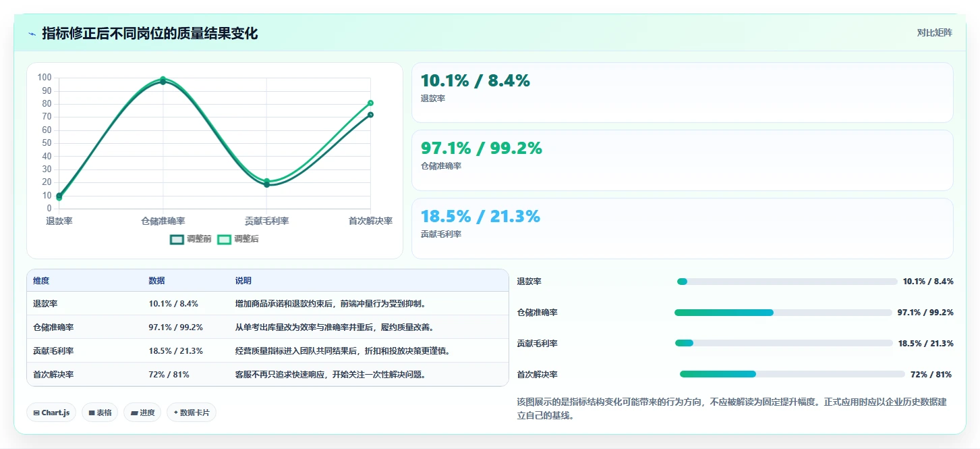980x449 pixels.
Task: Click the 仓储准确率 table row cell
Action: [x=53, y=327]
